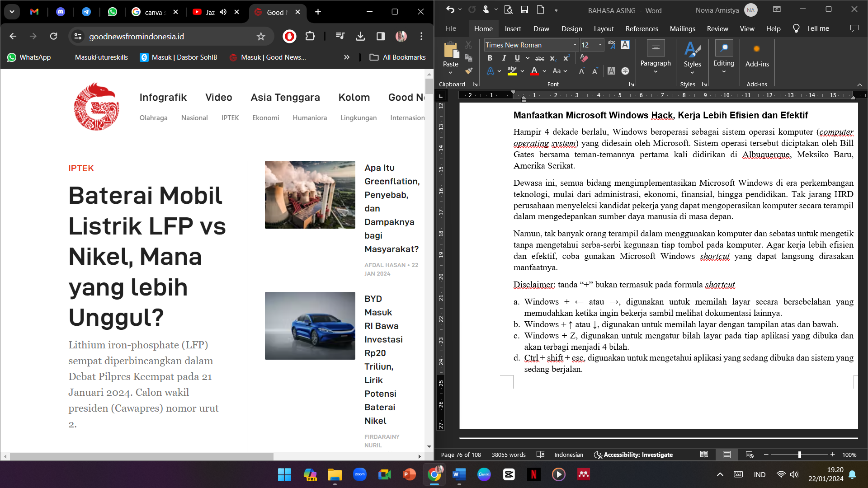Expand font color options arrow
Viewport: 868px width, 488px height.
[x=545, y=71]
